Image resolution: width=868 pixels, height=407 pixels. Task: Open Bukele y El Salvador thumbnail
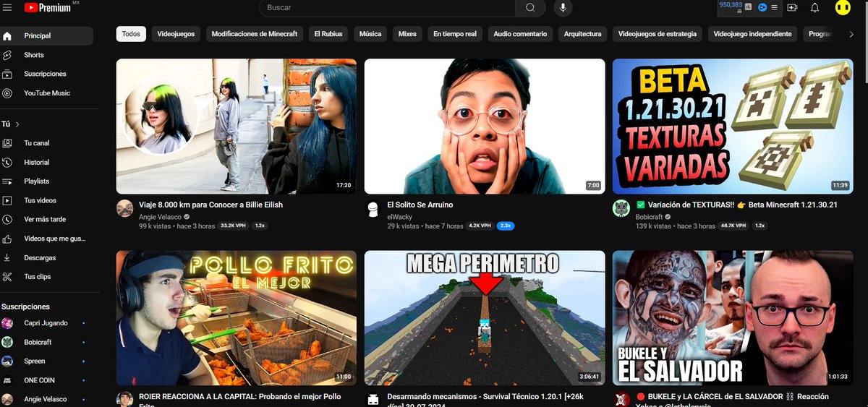click(x=733, y=318)
